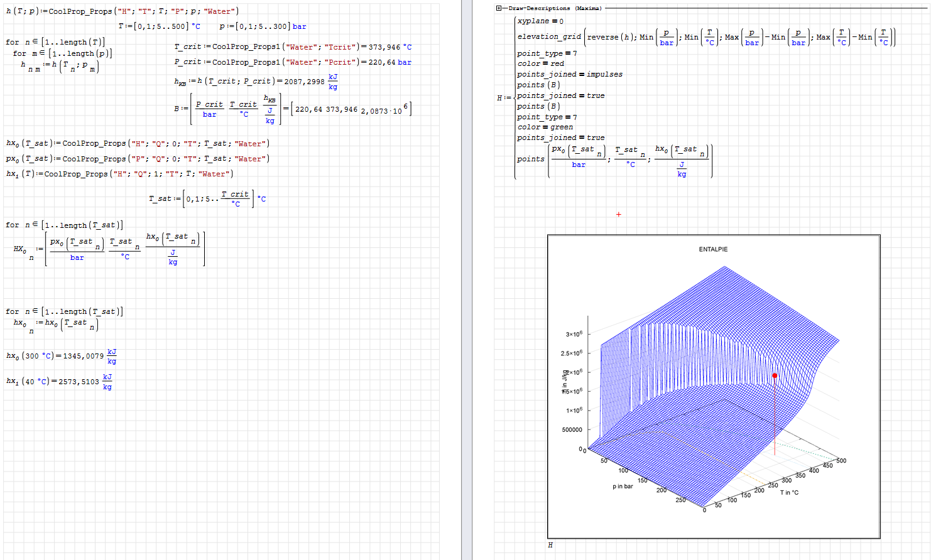This screenshot has height=560, width=931.
Task: Click the 'color = green' line
Action: tap(545, 127)
